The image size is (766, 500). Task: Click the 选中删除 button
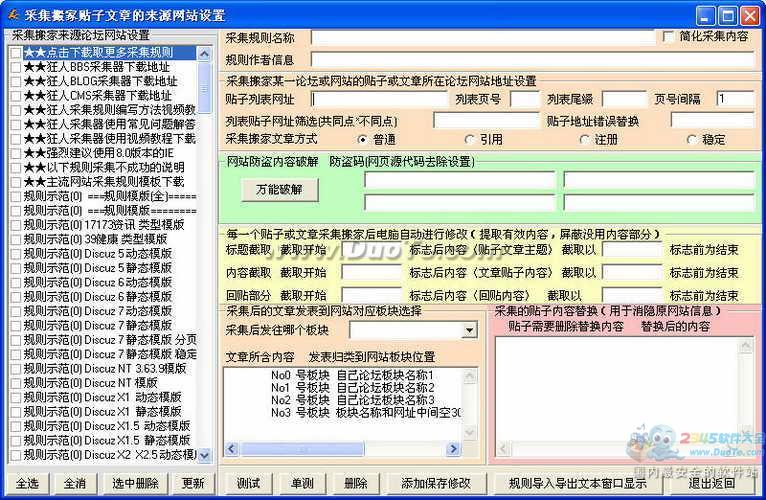(x=135, y=483)
